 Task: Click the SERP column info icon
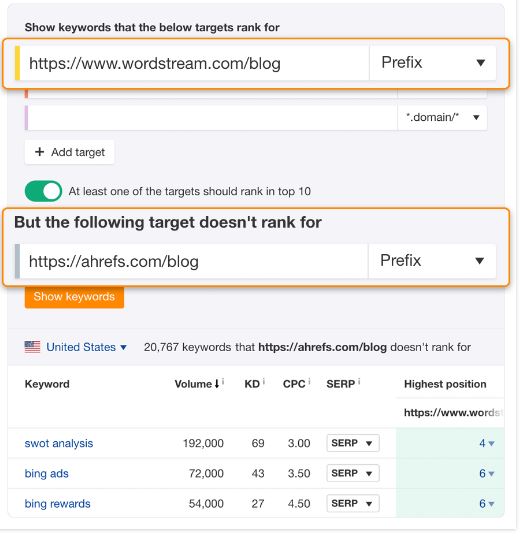[x=359, y=382]
